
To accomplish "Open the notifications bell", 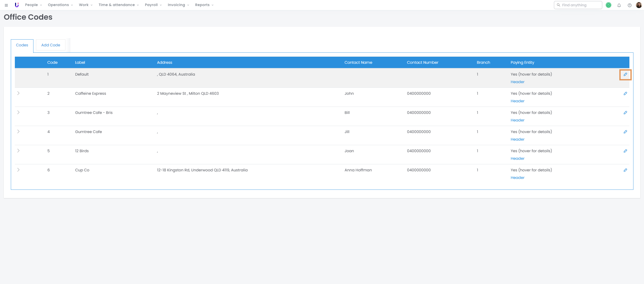I will (x=619, y=5).
